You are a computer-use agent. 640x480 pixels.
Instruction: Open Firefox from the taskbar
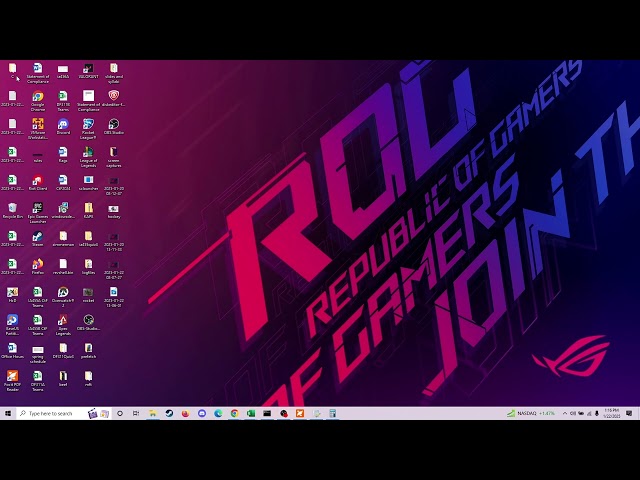185,413
